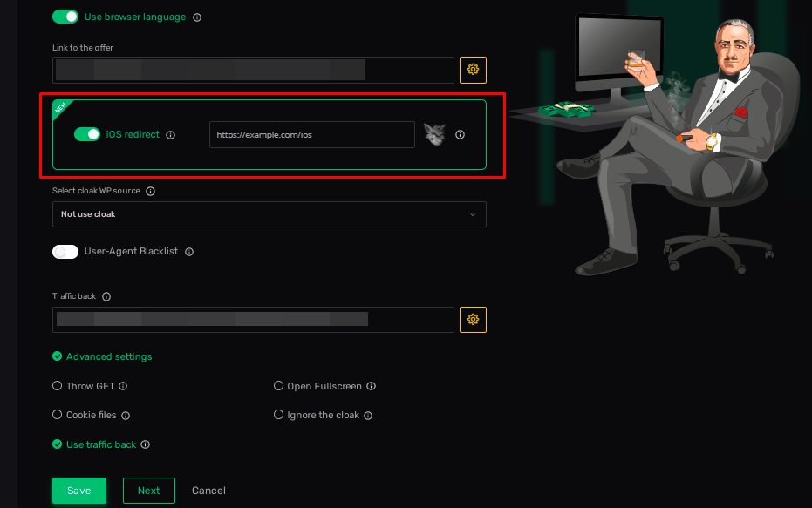Enable the Cookie files option

(x=58, y=415)
